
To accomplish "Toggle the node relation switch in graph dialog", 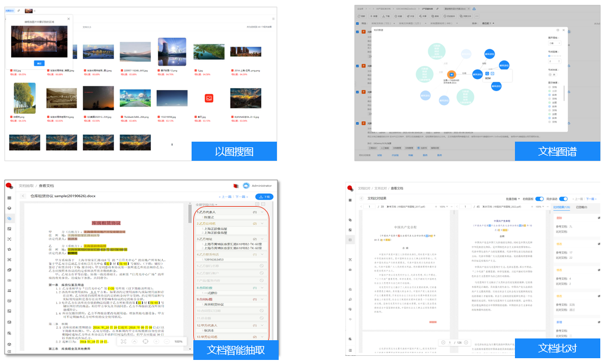I will (x=552, y=74).
